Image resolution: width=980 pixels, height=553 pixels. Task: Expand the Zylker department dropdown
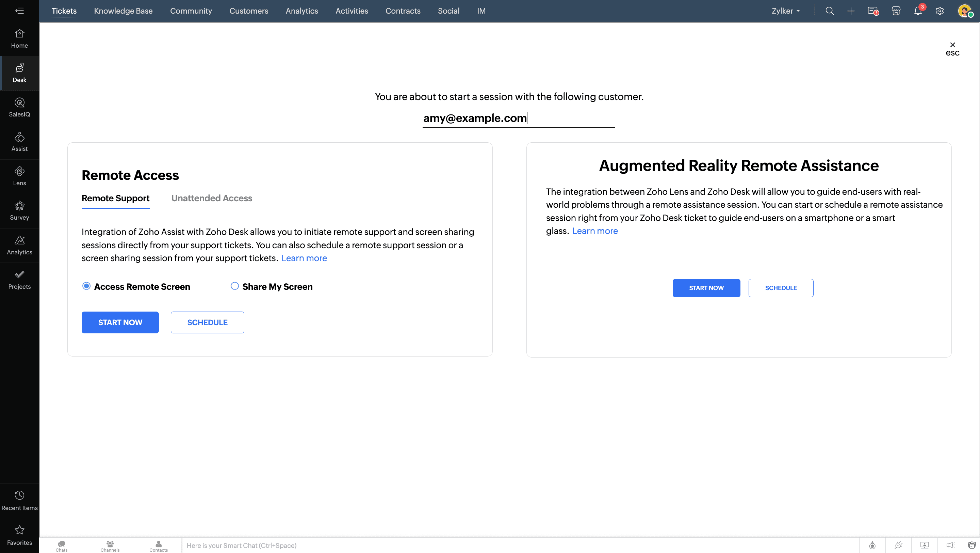click(786, 11)
